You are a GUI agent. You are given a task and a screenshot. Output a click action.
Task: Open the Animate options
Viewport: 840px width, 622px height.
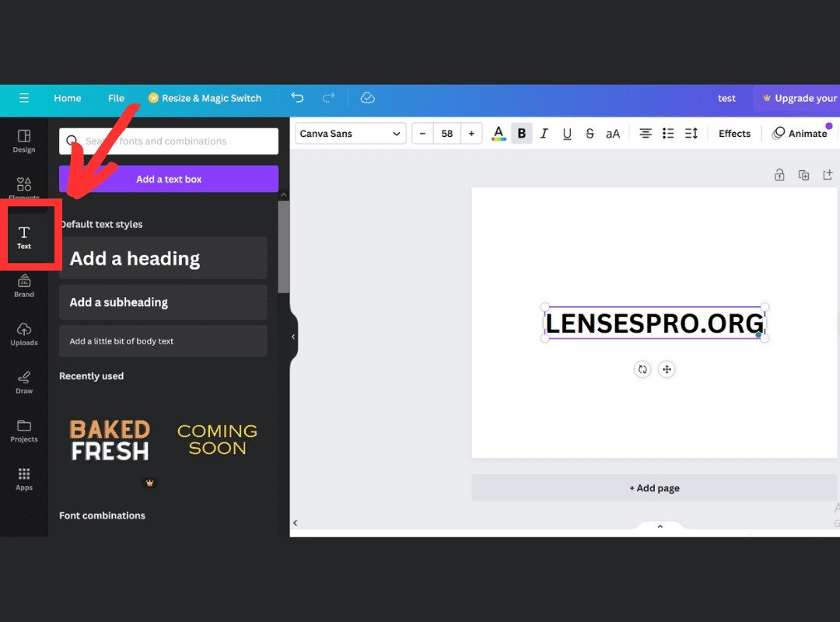point(800,134)
